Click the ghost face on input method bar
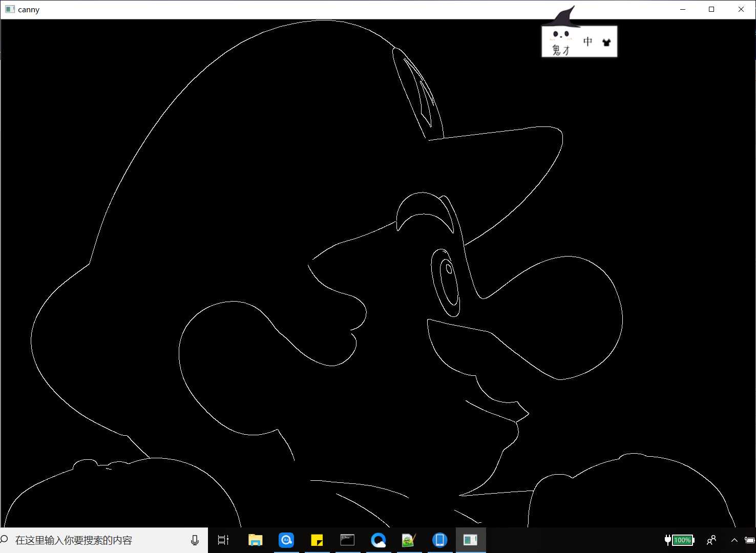The height and width of the screenshot is (553, 756). 561,35
